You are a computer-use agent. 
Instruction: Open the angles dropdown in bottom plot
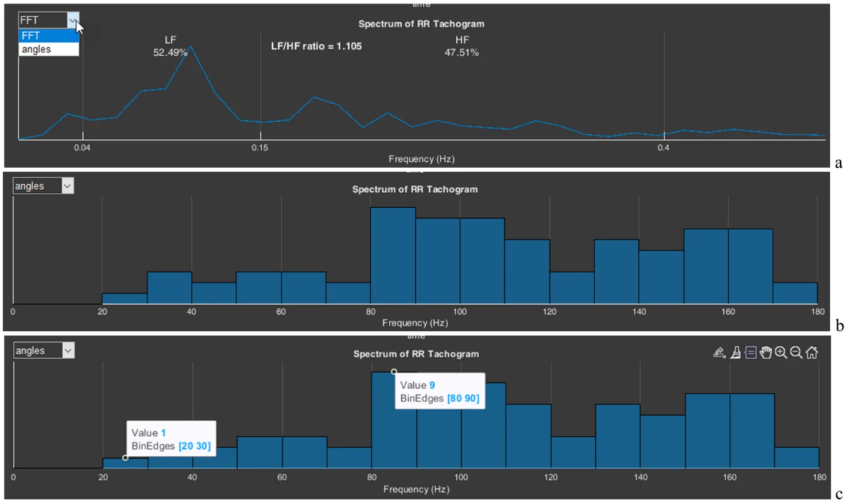pyautogui.click(x=68, y=351)
